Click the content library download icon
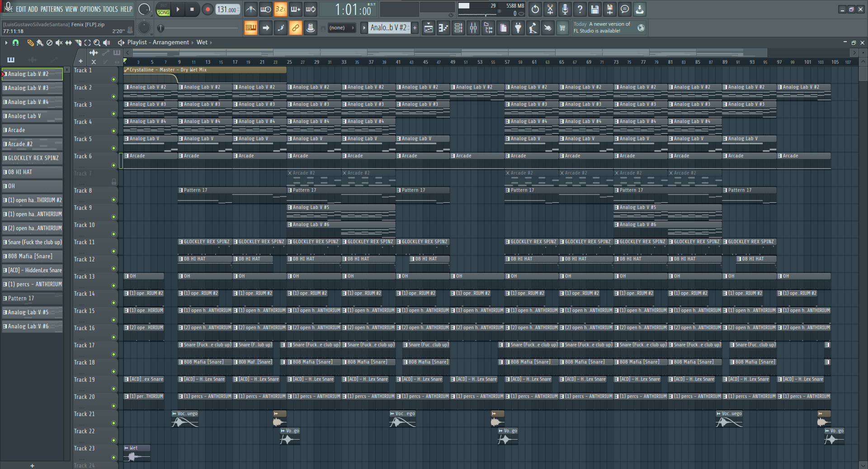 [640, 9]
